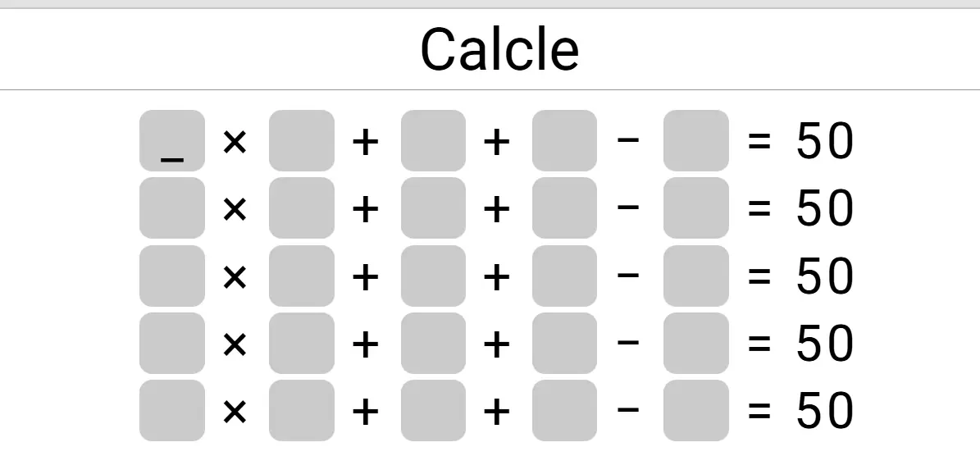This screenshot has width=980, height=456.
Task: Click second-row box right after the multiplication sign
Action: coord(302,208)
